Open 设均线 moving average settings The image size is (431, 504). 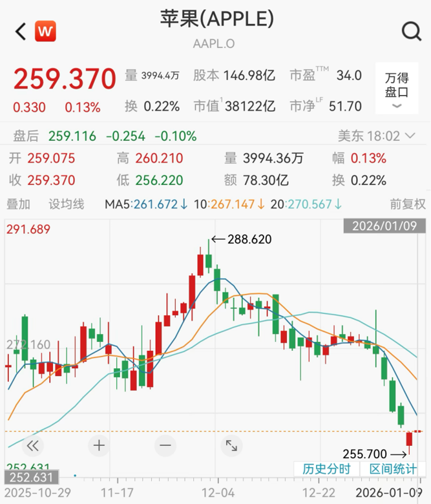(x=67, y=204)
